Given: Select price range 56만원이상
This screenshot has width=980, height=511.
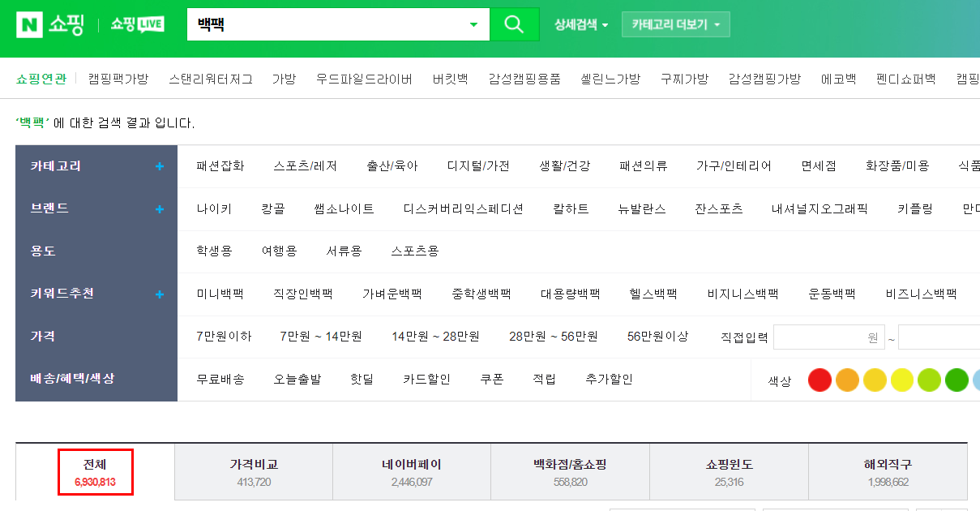Looking at the screenshot, I should 657,337.
